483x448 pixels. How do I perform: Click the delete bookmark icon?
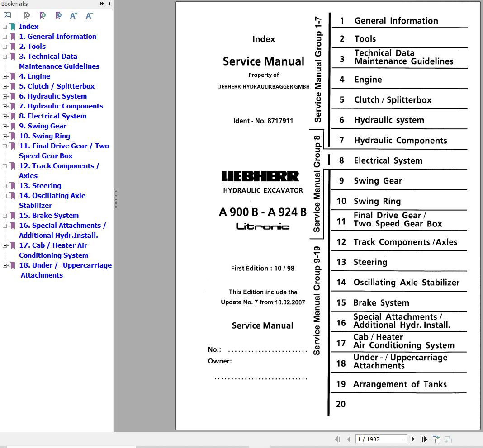tap(27, 15)
